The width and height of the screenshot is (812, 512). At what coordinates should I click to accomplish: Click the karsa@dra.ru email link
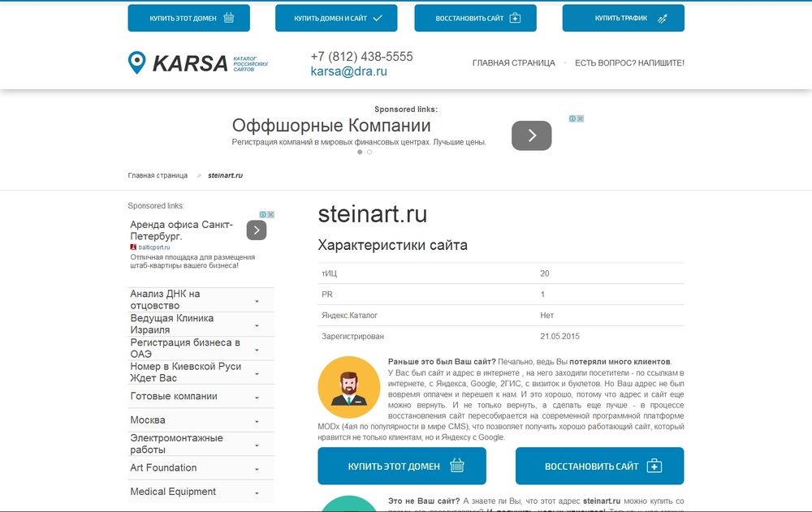coord(348,71)
